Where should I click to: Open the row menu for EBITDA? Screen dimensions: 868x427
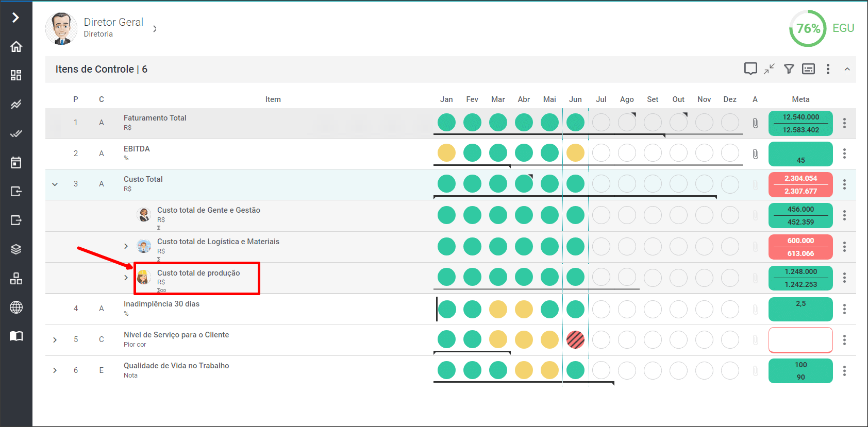coord(844,153)
